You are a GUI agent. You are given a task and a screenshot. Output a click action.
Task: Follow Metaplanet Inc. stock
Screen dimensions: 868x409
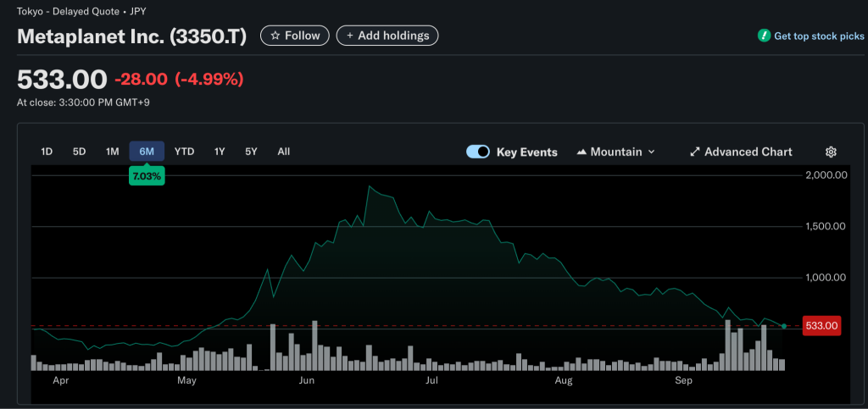(295, 36)
